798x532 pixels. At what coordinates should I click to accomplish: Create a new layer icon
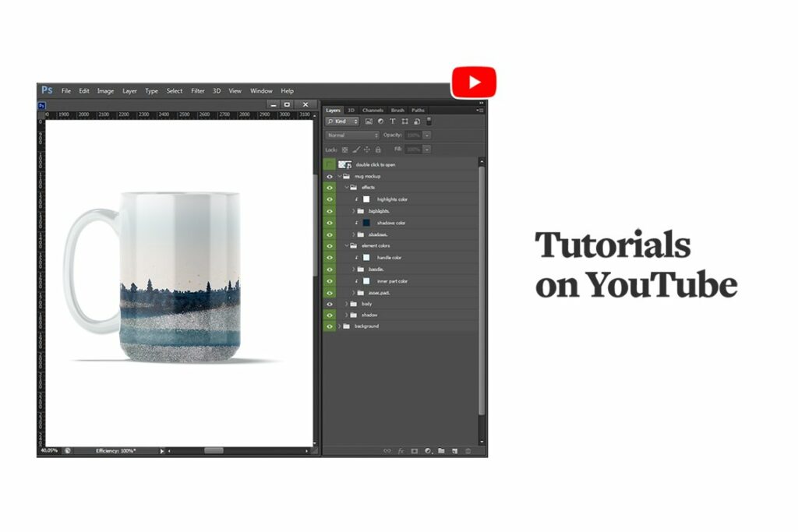[455, 450]
